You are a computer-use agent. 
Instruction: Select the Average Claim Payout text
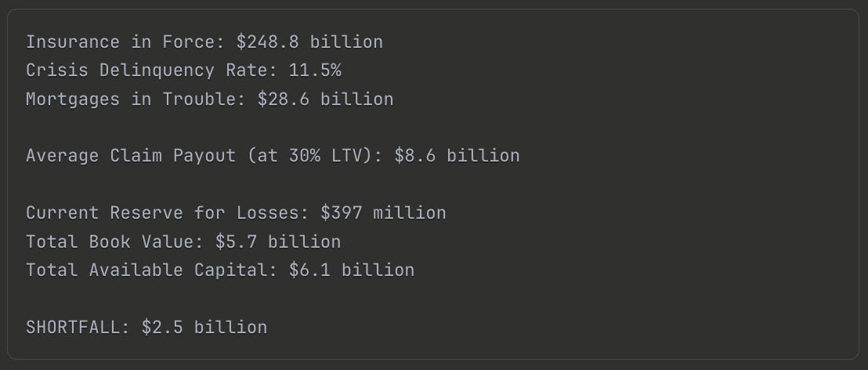pos(131,156)
